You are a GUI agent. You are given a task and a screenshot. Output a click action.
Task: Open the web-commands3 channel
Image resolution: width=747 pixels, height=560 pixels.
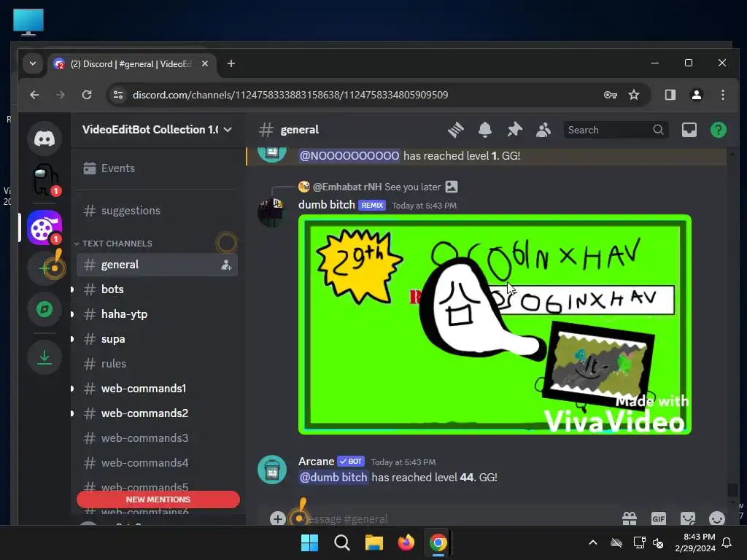coord(158,438)
